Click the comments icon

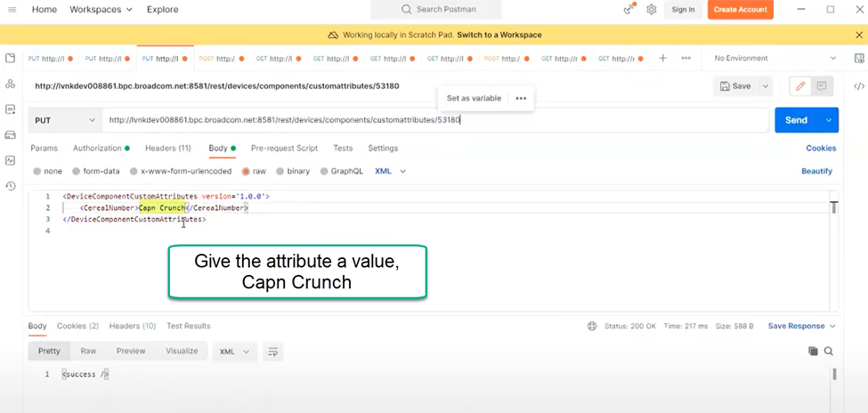(x=822, y=86)
